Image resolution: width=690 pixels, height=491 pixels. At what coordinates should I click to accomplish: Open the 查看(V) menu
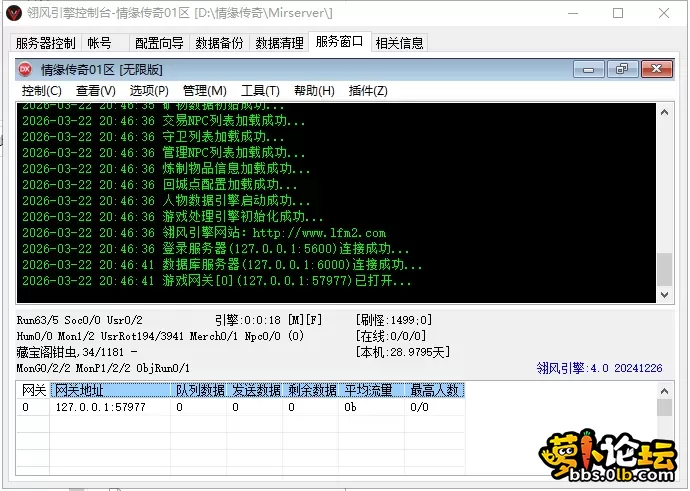point(95,91)
